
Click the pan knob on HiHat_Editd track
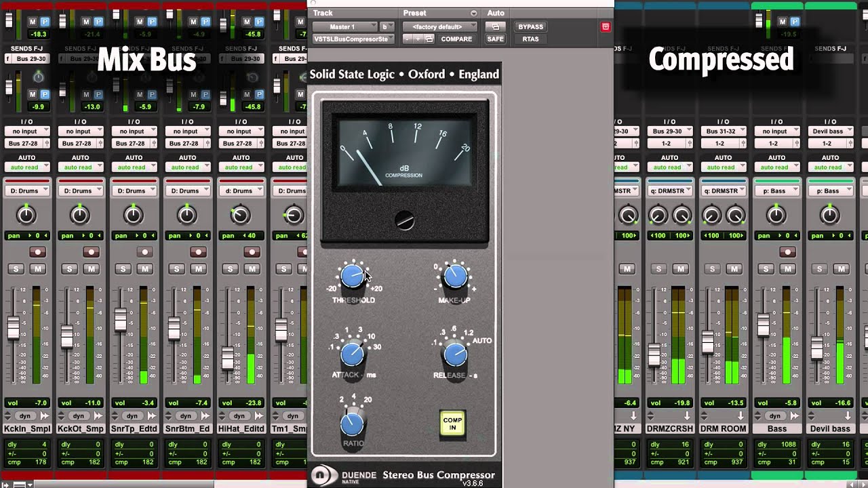coord(239,216)
